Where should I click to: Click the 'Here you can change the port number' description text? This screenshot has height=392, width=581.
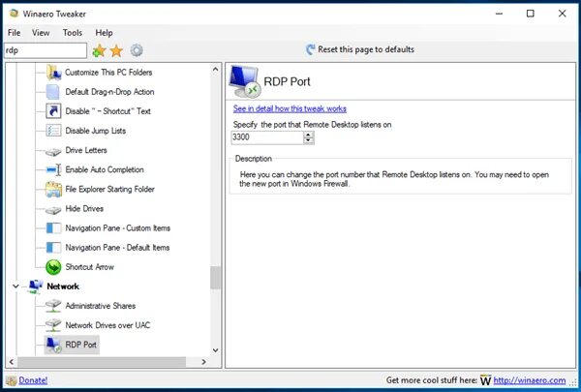point(394,179)
